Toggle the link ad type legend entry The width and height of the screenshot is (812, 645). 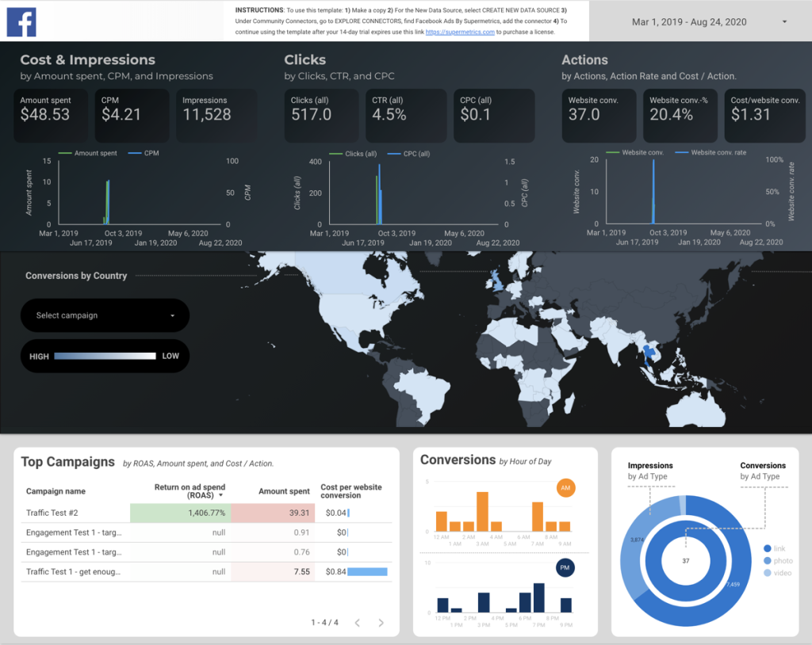point(772,547)
